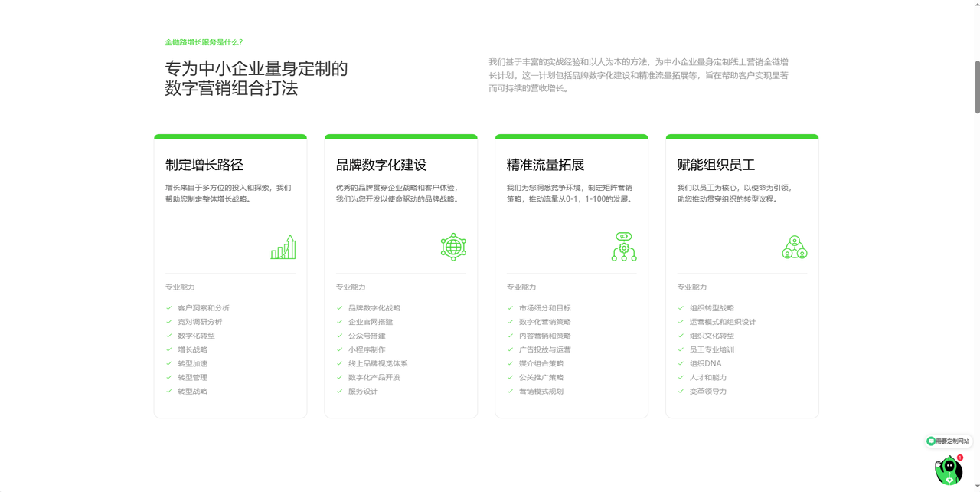Click checkmark beside 品牌数字化战略
Viewport: 980px width, 492px height.
(x=340, y=308)
